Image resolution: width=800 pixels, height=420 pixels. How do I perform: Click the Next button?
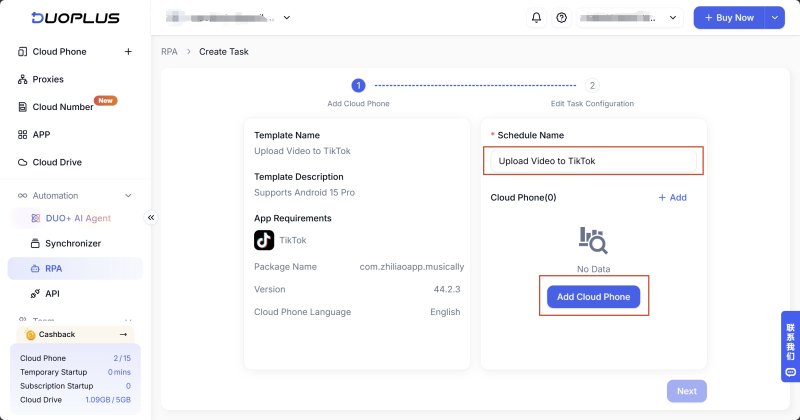tap(687, 391)
